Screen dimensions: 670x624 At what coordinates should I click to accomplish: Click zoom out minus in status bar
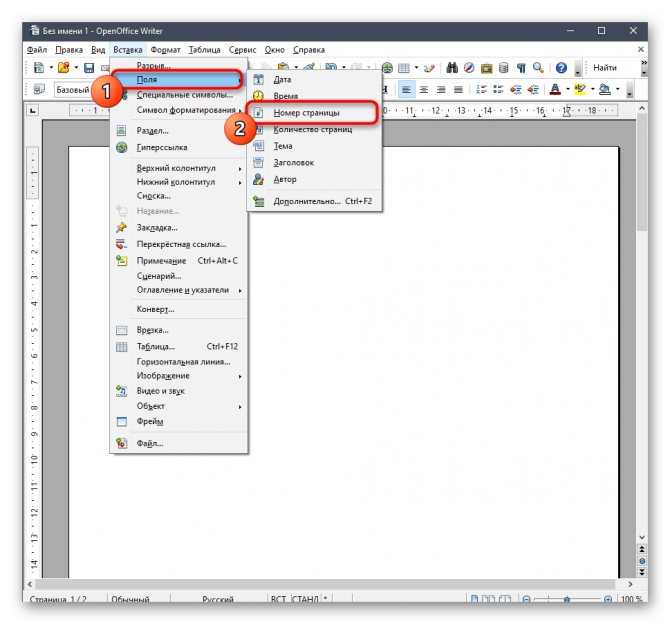tap(527, 599)
